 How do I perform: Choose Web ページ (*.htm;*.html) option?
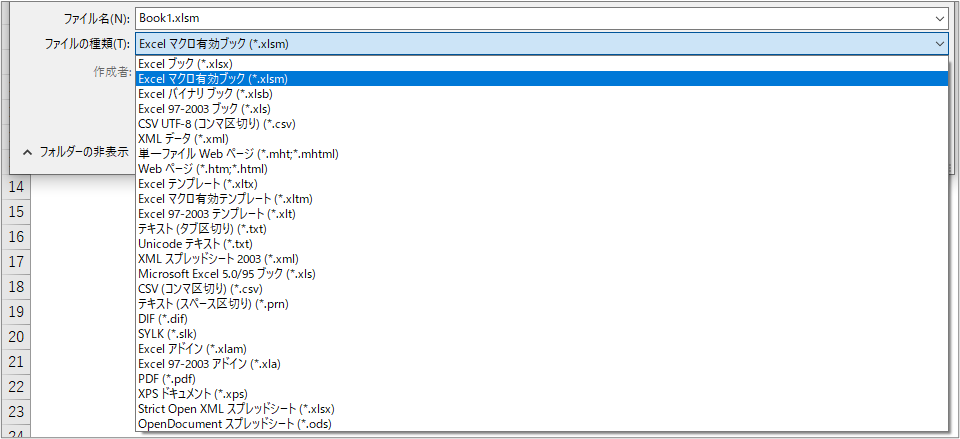tap(542, 168)
